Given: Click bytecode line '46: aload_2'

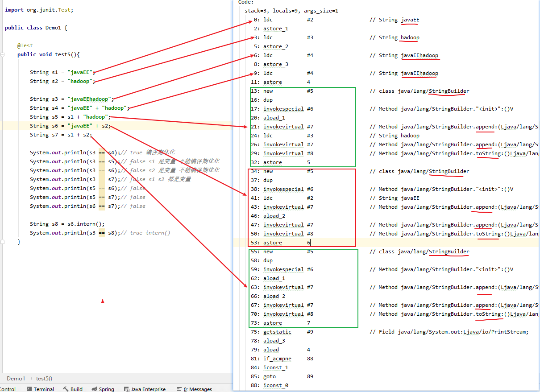Looking at the screenshot, I should click(x=268, y=216).
